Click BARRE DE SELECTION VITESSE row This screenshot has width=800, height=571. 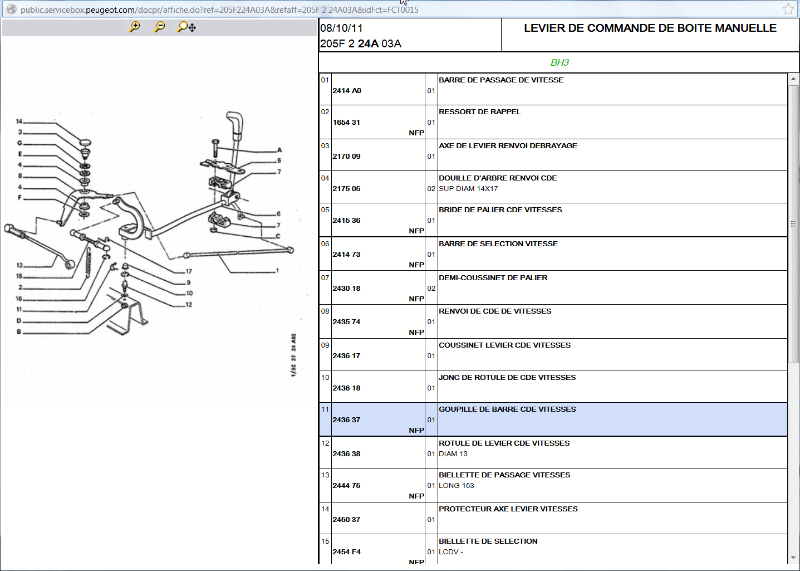tap(553, 254)
